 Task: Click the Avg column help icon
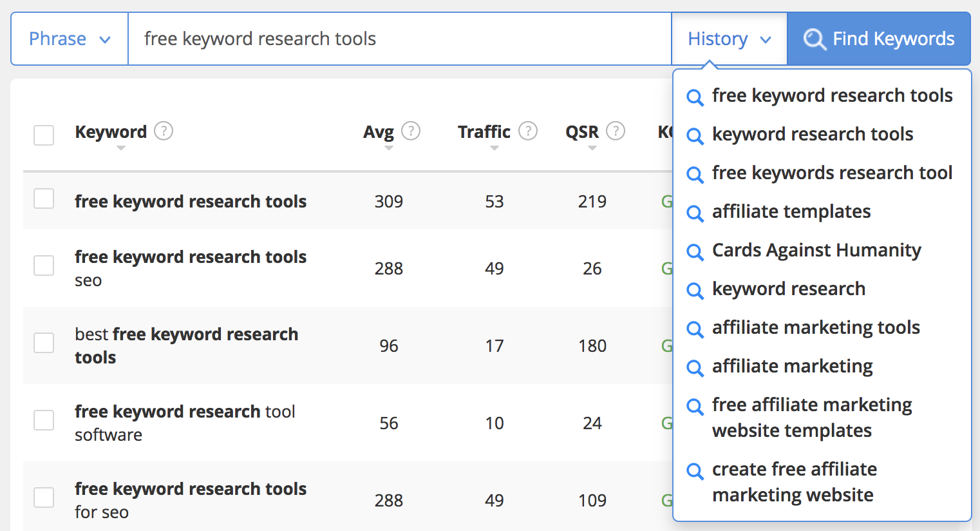pyautogui.click(x=411, y=131)
